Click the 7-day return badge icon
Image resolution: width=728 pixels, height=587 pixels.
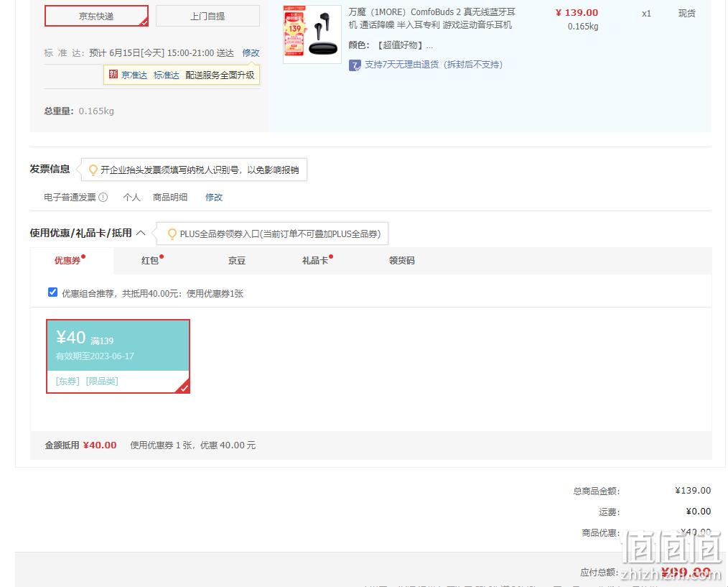coord(355,65)
